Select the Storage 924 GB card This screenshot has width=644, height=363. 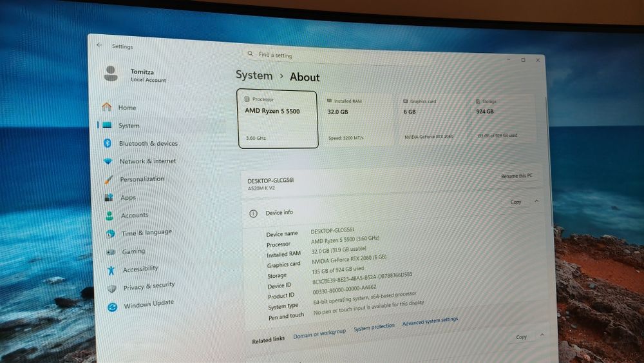[503, 120]
